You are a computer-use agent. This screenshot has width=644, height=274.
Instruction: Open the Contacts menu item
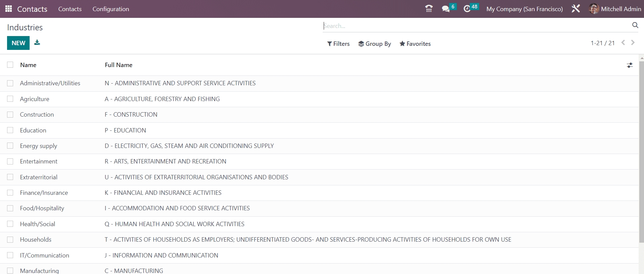coord(70,9)
